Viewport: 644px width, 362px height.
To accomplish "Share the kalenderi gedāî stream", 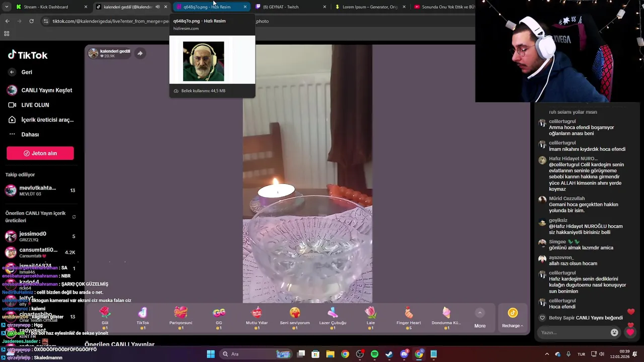I will 140,53.
